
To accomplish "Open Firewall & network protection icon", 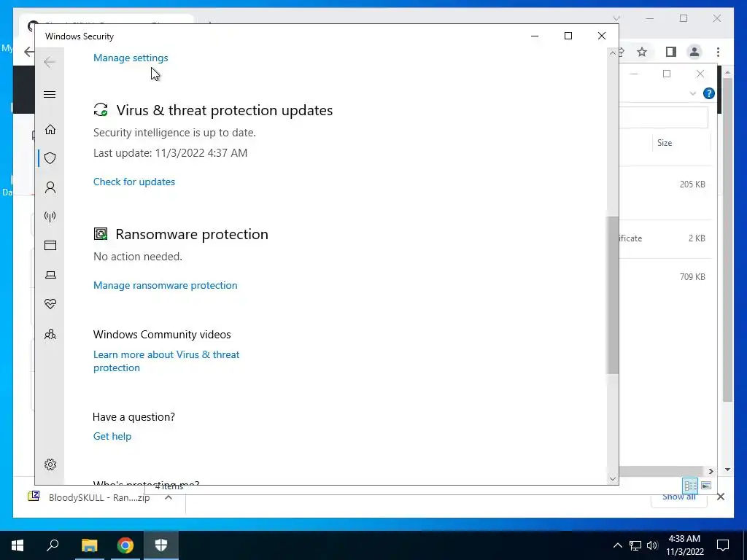I will click(x=50, y=217).
